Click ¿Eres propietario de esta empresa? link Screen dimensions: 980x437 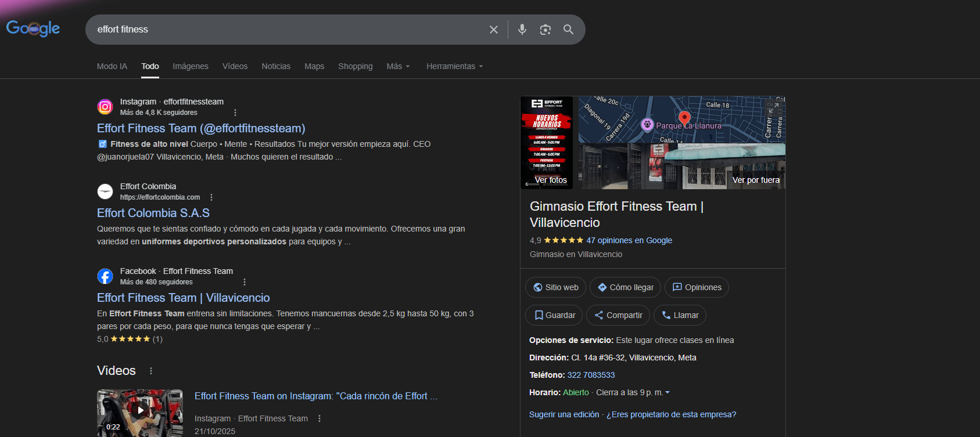tap(672, 414)
